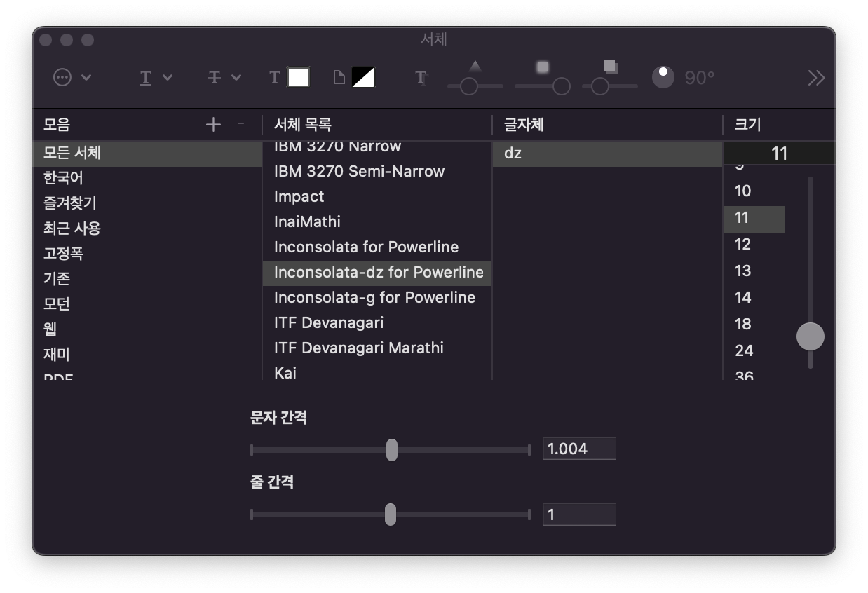Click the 글자체 column header
This screenshot has height=593, width=868.
click(x=607, y=125)
